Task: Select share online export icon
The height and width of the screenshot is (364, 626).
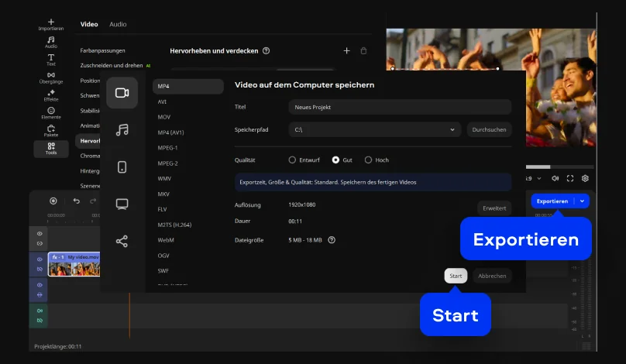Action: pyautogui.click(x=122, y=241)
